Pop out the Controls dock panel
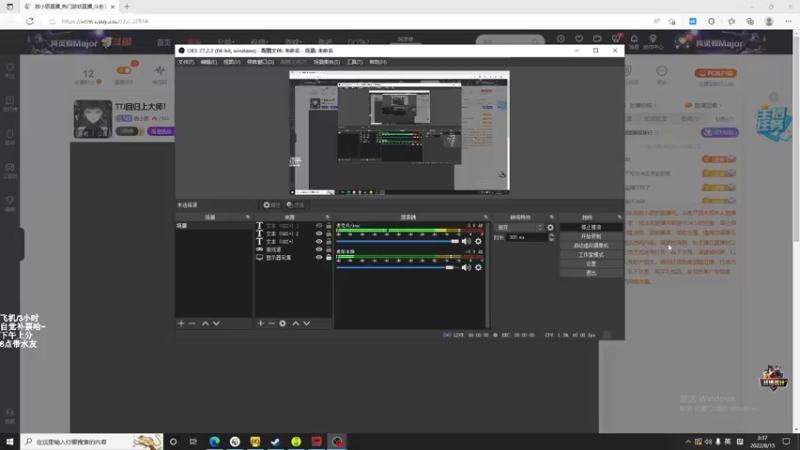This screenshot has width=800, height=450. [619, 217]
